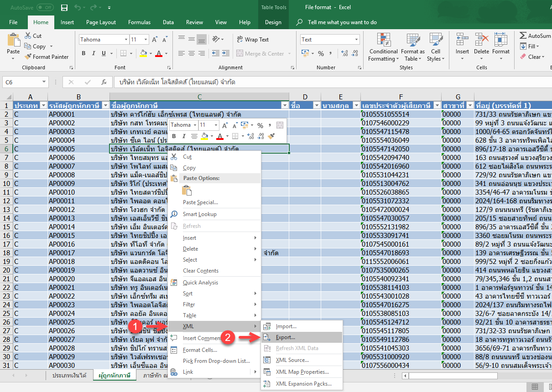Click the Cut scissors icon in ribbon

[x=27, y=36]
